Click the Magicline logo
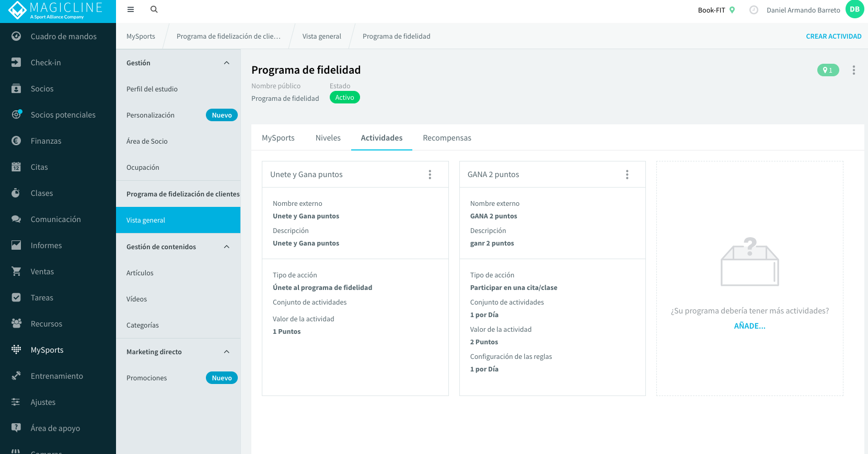 pos(56,10)
